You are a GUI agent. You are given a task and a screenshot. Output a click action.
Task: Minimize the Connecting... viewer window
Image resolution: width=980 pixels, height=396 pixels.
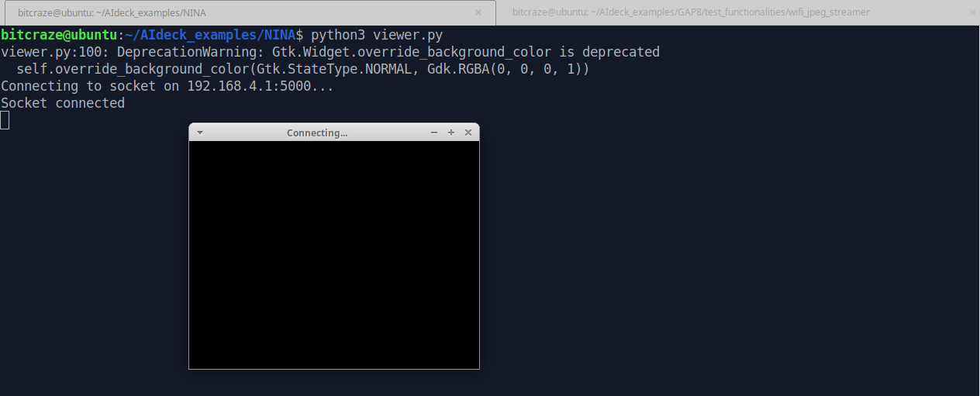[434, 133]
